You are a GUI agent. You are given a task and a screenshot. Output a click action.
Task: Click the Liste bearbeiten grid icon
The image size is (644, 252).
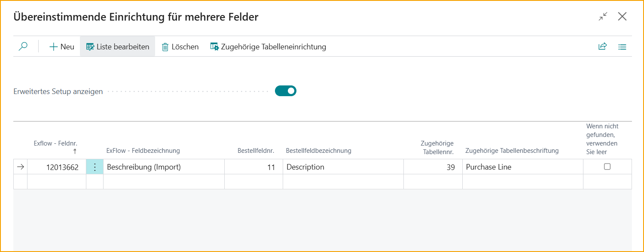pyautogui.click(x=90, y=47)
